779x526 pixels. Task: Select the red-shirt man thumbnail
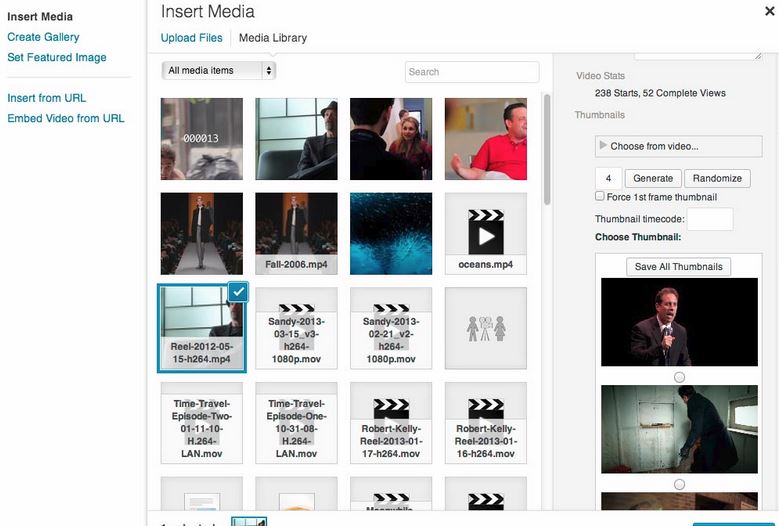pos(485,139)
